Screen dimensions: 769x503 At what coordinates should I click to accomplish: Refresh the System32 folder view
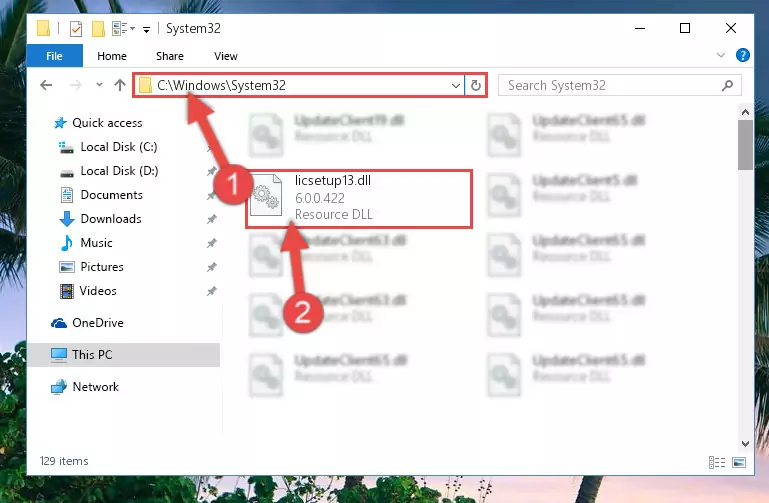click(476, 85)
